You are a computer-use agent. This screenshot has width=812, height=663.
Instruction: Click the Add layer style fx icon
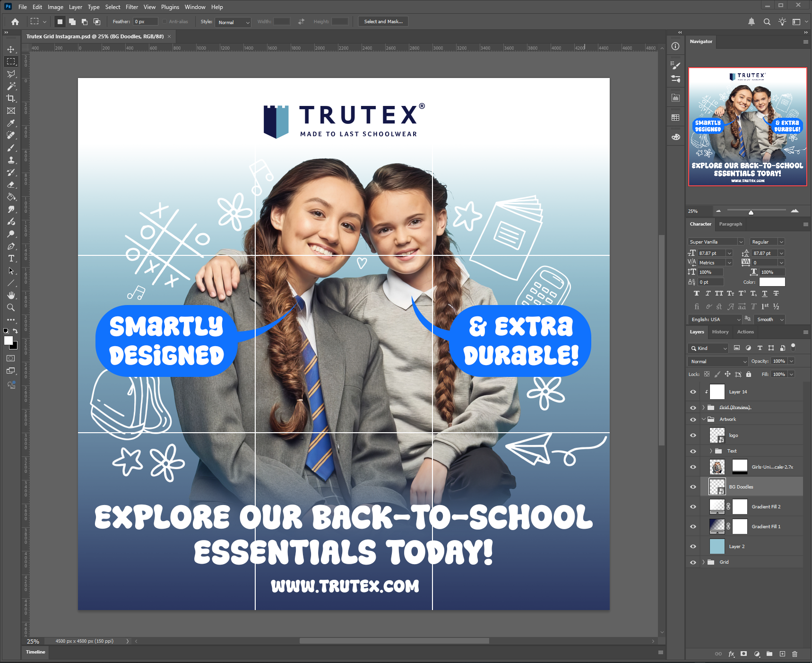tap(731, 654)
